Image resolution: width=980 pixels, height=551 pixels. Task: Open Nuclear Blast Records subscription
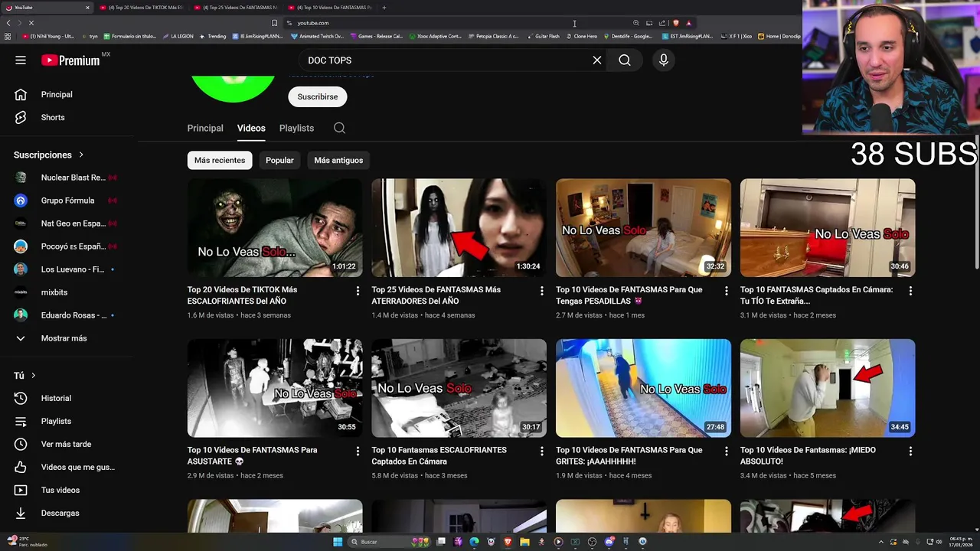click(x=67, y=178)
